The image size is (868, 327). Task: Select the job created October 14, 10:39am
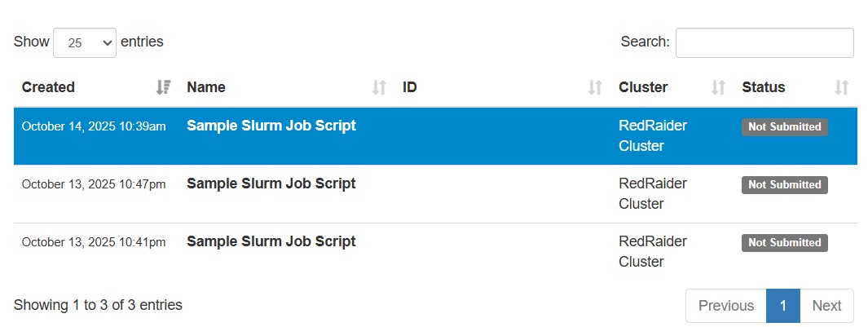point(94,126)
